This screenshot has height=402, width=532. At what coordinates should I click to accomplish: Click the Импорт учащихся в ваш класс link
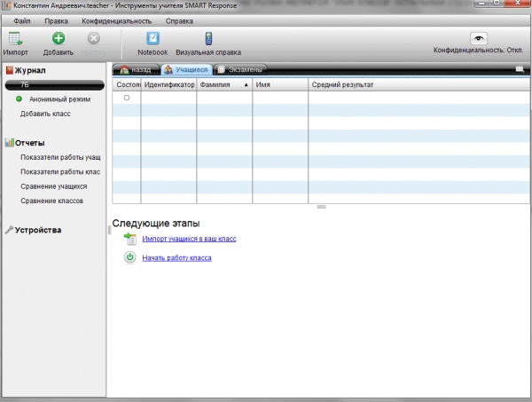[x=189, y=239]
